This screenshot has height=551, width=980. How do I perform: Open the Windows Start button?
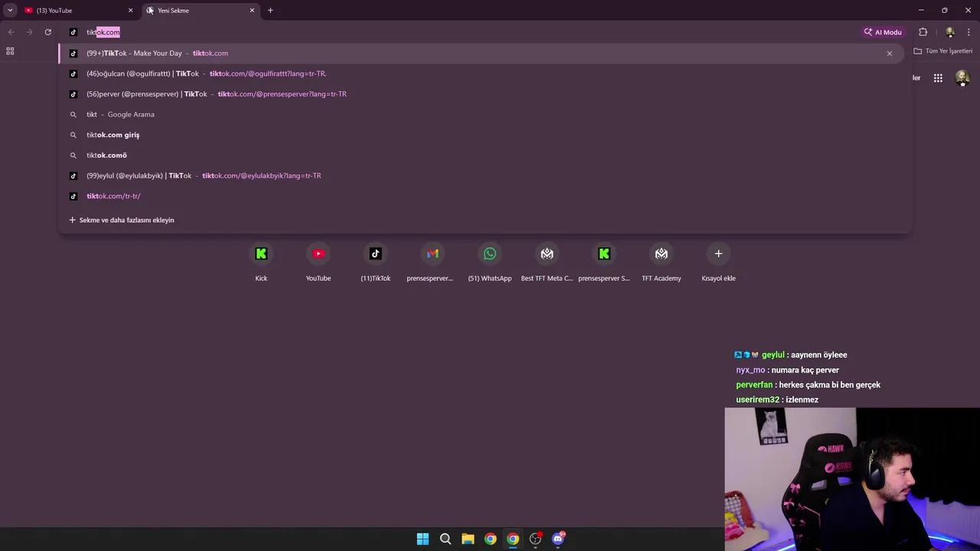pos(423,539)
